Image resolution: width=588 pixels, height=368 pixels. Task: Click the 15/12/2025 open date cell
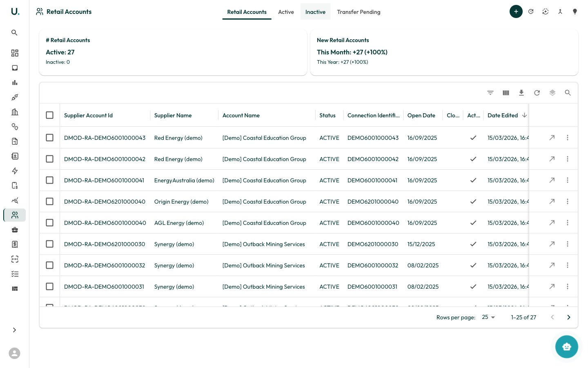(421, 244)
